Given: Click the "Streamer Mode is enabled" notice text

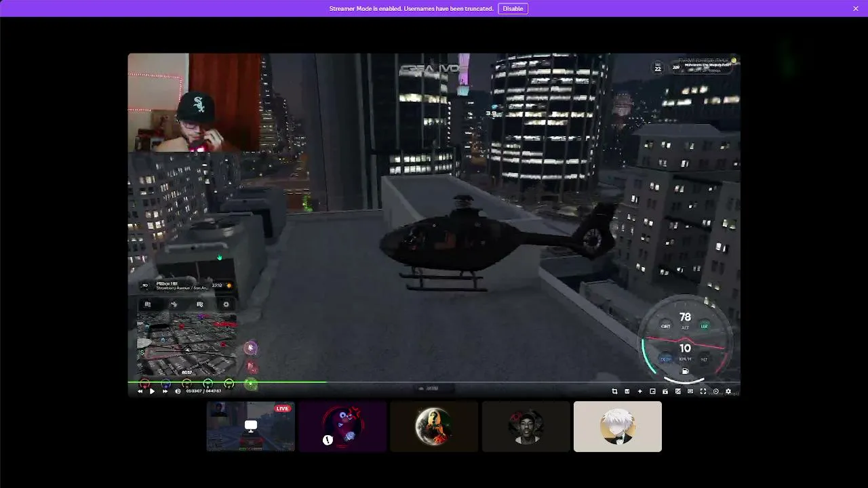Looking at the screenshot, I should tap(412, 9).
